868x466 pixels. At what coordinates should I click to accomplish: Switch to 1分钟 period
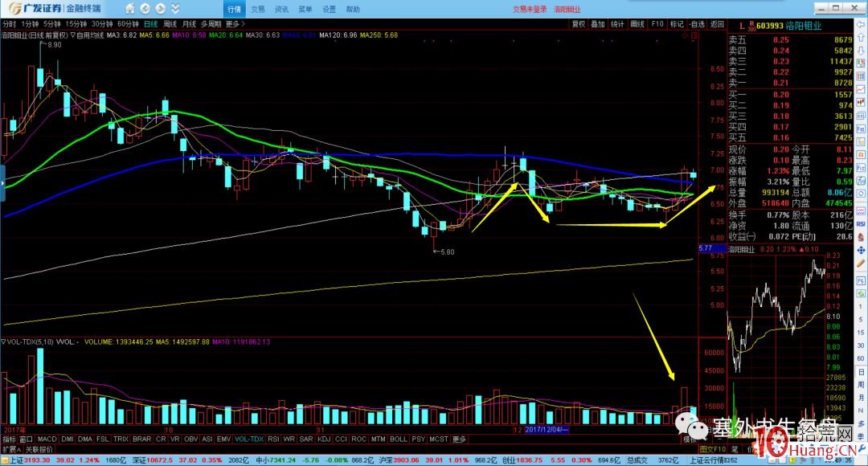(30, 24)
